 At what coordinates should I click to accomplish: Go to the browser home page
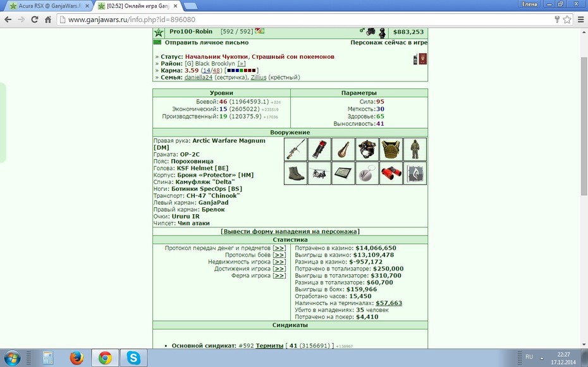[48, 20]
